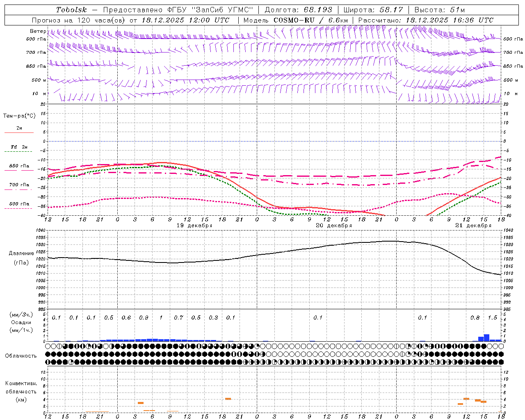This screenshot has width=525, height=420.
Task: Click the tallest blue precipitation bar
Action: point(486,338)
